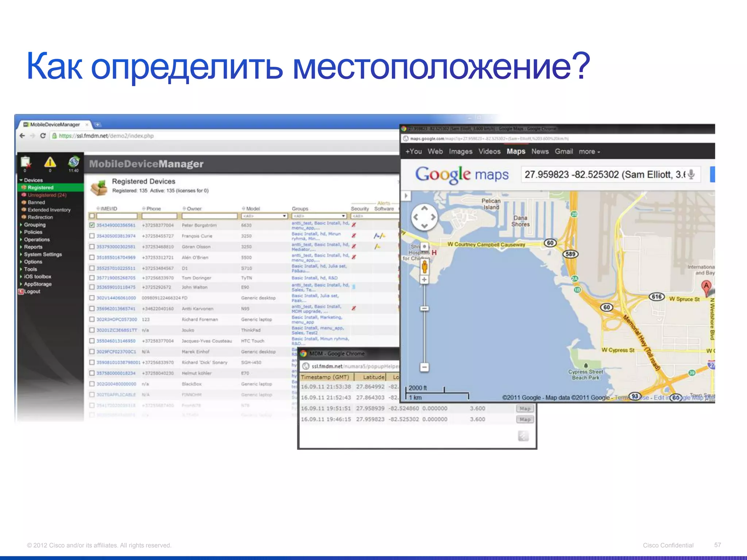Click the Street View pegman icon
The image size is (747, 560).
tap(424, 267)
